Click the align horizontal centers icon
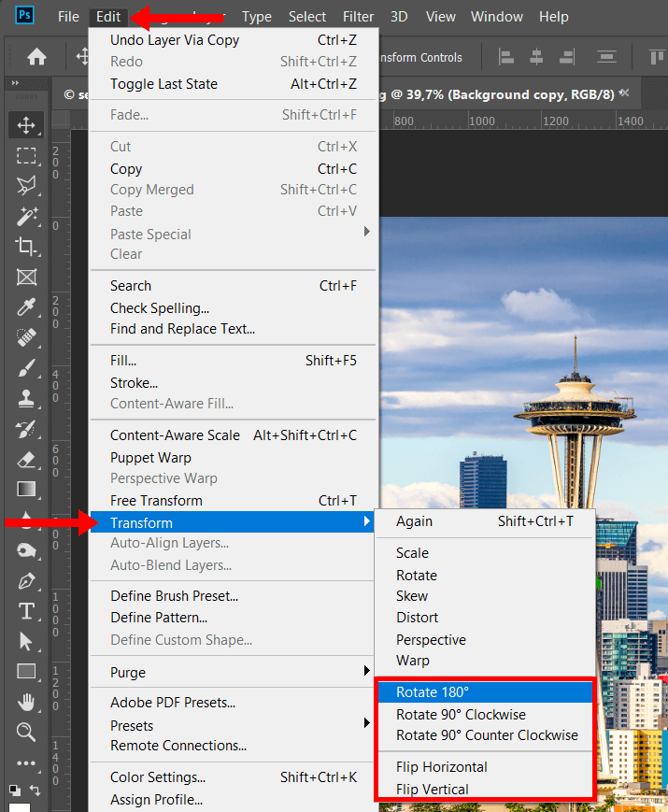The width and height of the screenshot is (668, 812). click(x=536, y=56)
